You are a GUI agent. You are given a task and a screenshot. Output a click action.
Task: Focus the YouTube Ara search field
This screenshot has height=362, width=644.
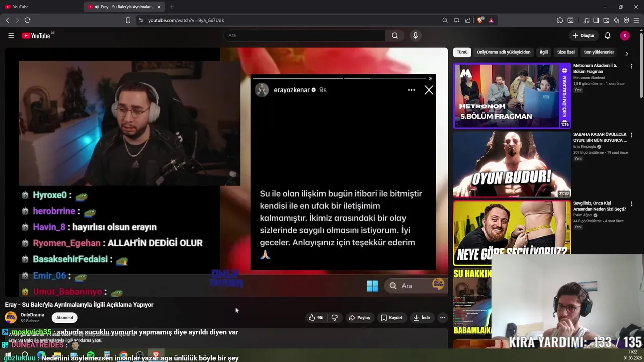click(x=304, y=35)
